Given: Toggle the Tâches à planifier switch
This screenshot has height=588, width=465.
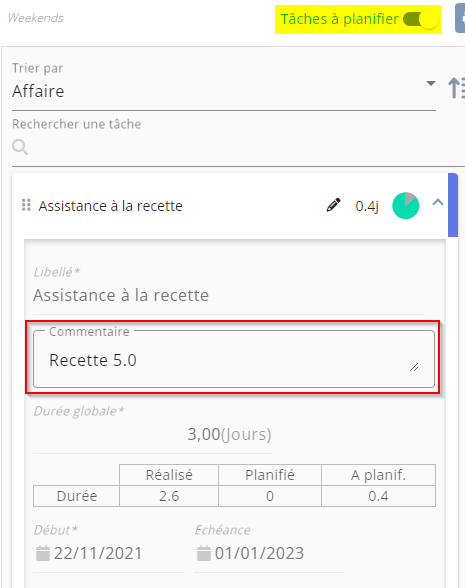Looking at the screenshot, I should coord(420,19).
